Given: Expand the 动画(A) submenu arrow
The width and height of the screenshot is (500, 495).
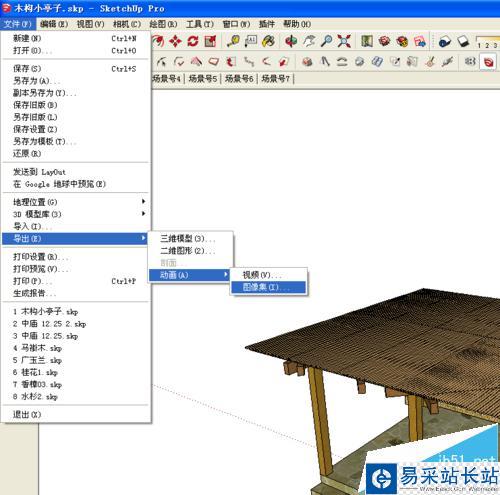Looking at the screenshot, I should tap(226, 274).
